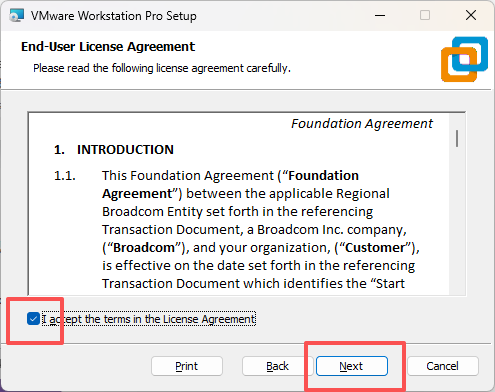Print the license agreement
This screenshot has height=392, width=495.
[x=187, y=366]
